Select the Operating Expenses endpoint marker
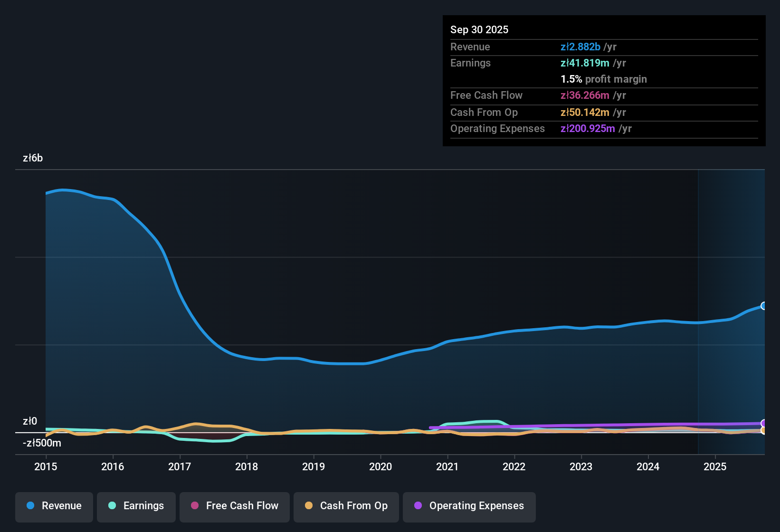The height and width of the screenshot is (532, 780). tap(763, 422)
